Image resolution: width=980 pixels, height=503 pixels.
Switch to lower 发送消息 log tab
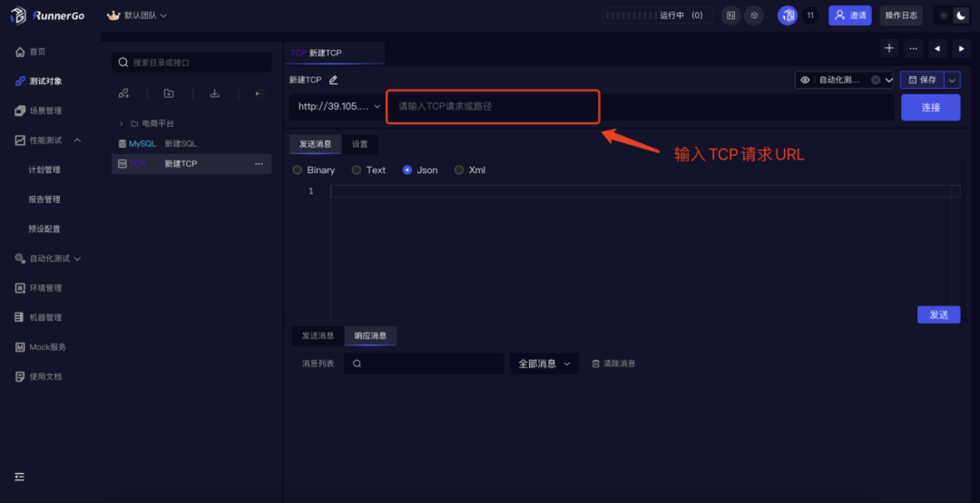[x=318, y=336]
